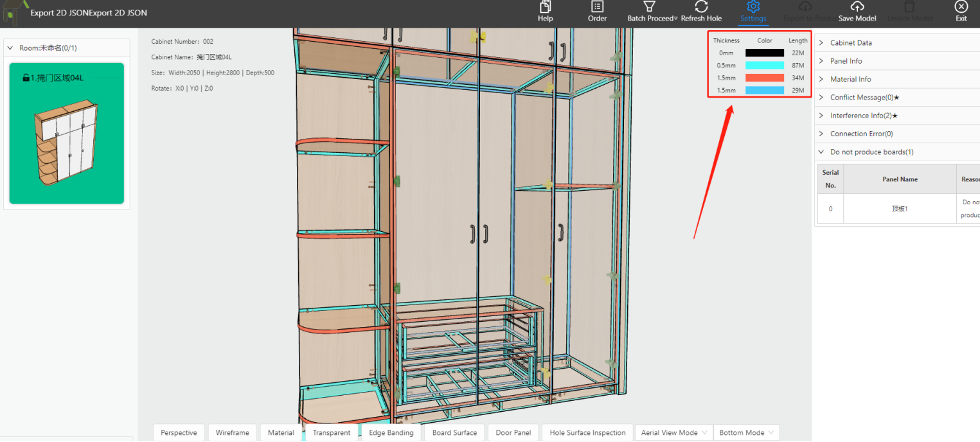The image size is (980, 442).
Task: Collapse the Do not produce boards section
Action: 871,152
